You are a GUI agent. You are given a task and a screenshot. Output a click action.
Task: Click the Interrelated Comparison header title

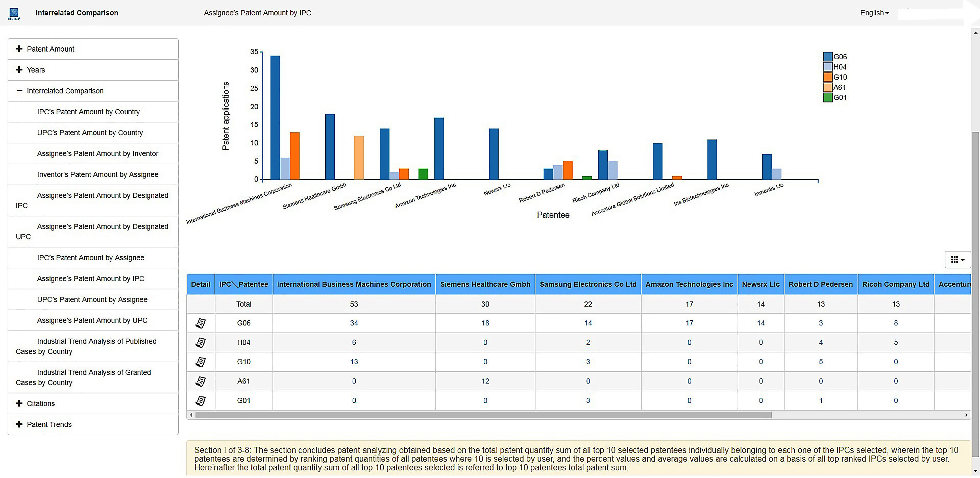click(77, 13)
